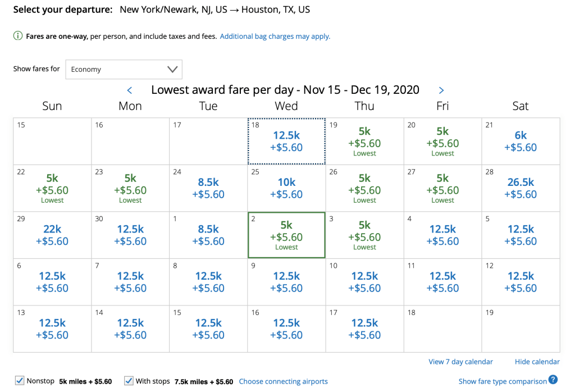Pick Wed Nov 25 10k fare
This screenshot has width=575, height=392.
click(287, 188)
